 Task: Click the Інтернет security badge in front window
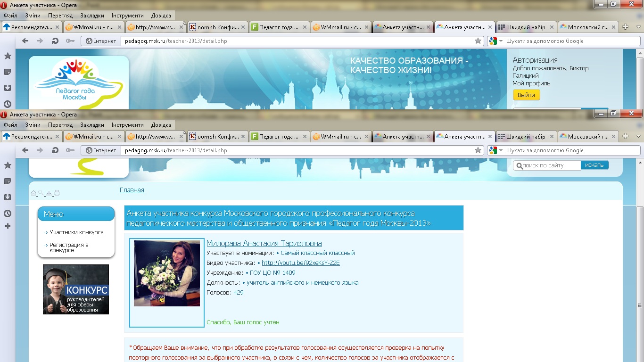pyautogui.click(x=101, y=150)
